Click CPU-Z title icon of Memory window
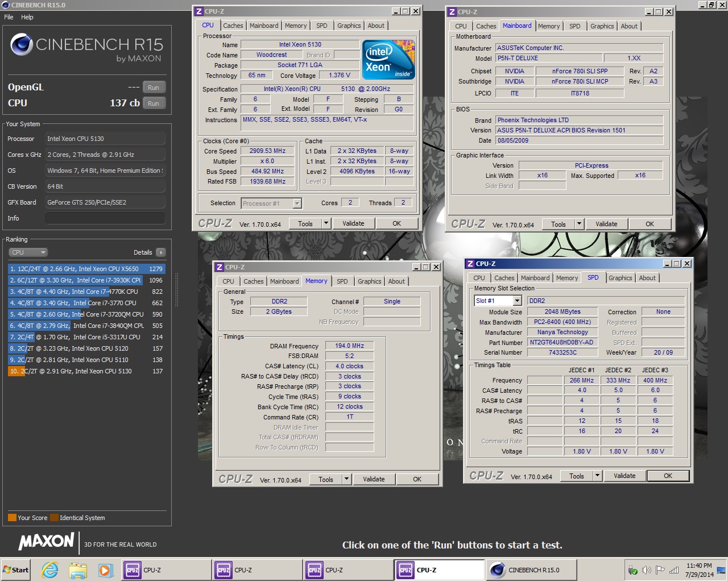The height and width of the screenshot is (582, 728). (x=220, y=267)
